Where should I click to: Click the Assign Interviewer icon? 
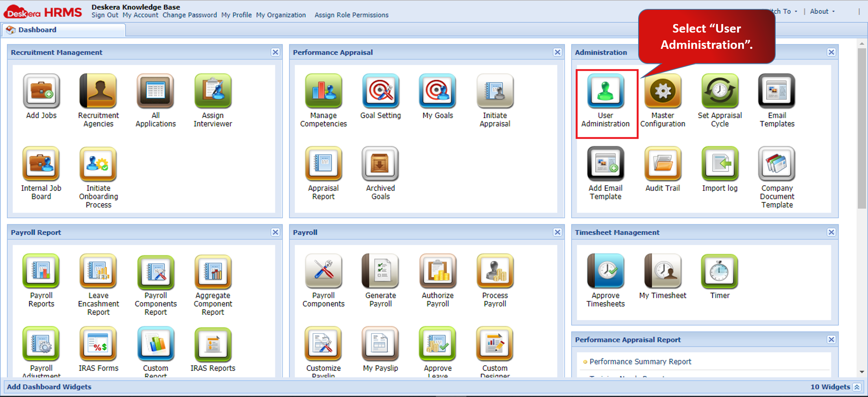click(x=213, y=91)
